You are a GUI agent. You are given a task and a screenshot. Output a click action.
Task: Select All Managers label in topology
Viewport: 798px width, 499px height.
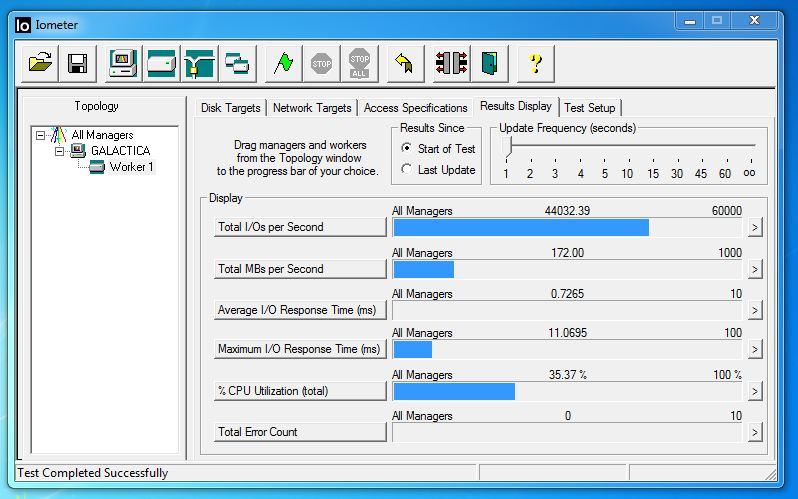(x=102, y=135)
